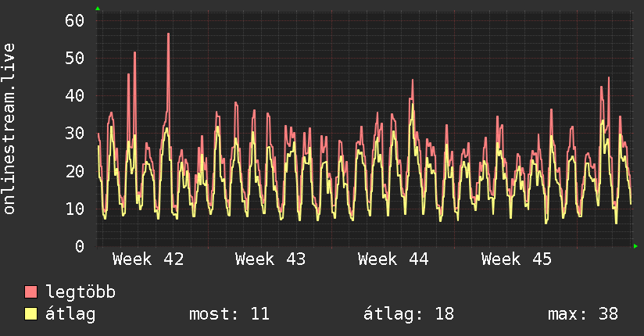The height and width of the screenshot is (336, 644).
Task: Click the green arrow atop the Y axis
Action: click(x=98, y=9)
